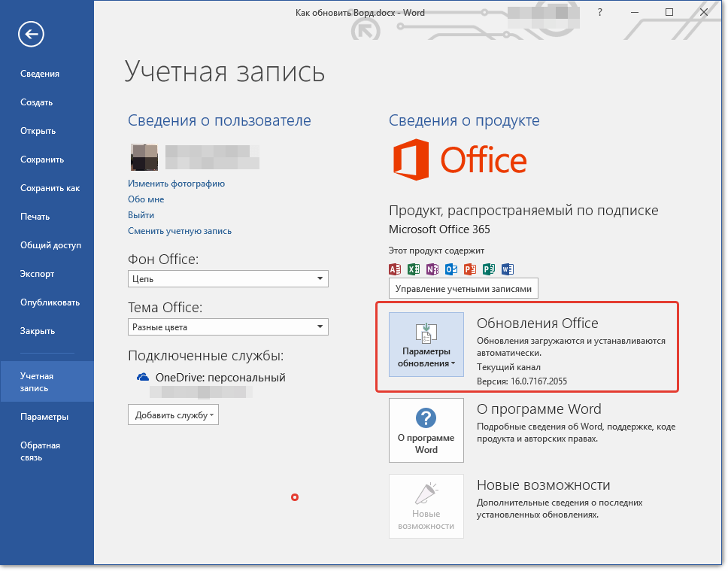Screen dimensions: 728x571
Task: Click the PowerPoint app icon
Action: (x=470, y=269)
